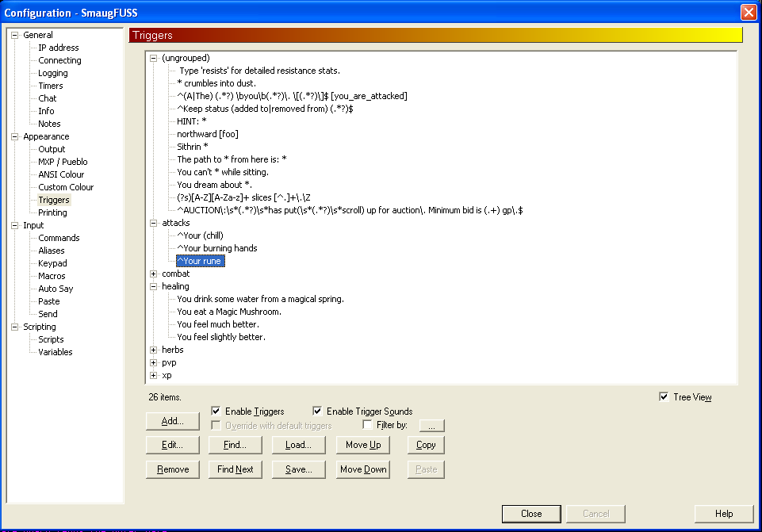Open the Aliases page
Viewport: 762px width, 532px height.
point(51,251)
